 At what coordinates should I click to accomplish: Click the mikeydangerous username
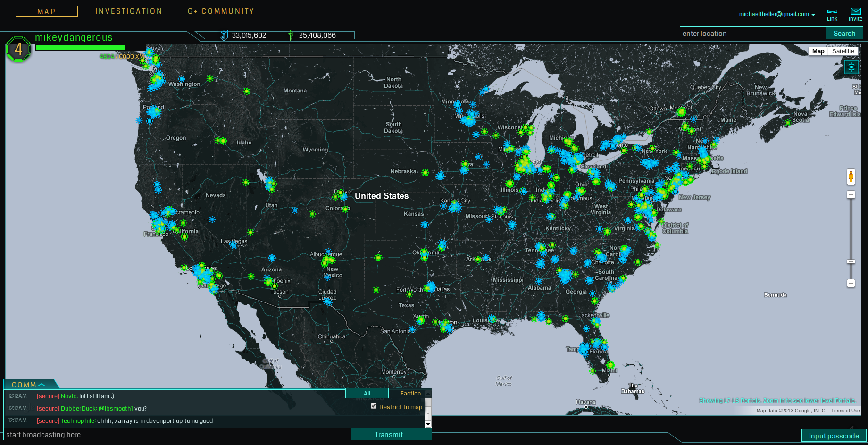(74, 37)
